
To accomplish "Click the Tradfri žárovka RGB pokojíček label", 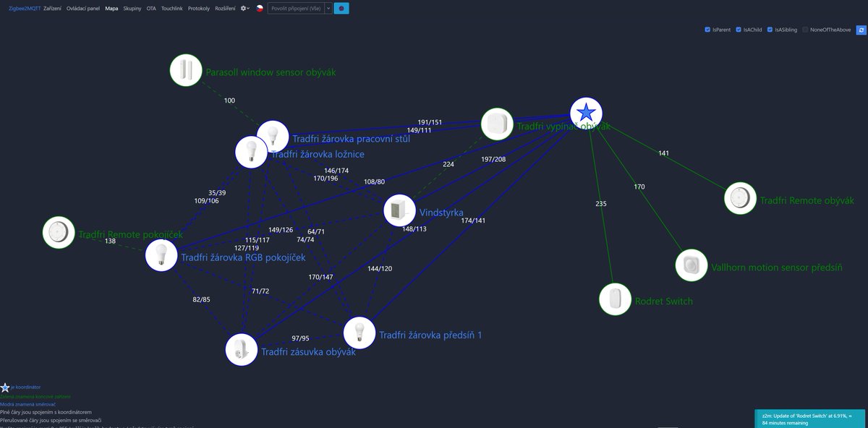I will 243,257.
